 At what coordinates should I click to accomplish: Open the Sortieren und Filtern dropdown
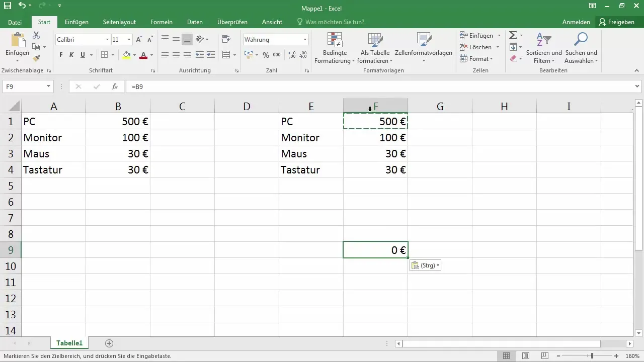click(544, 49)
